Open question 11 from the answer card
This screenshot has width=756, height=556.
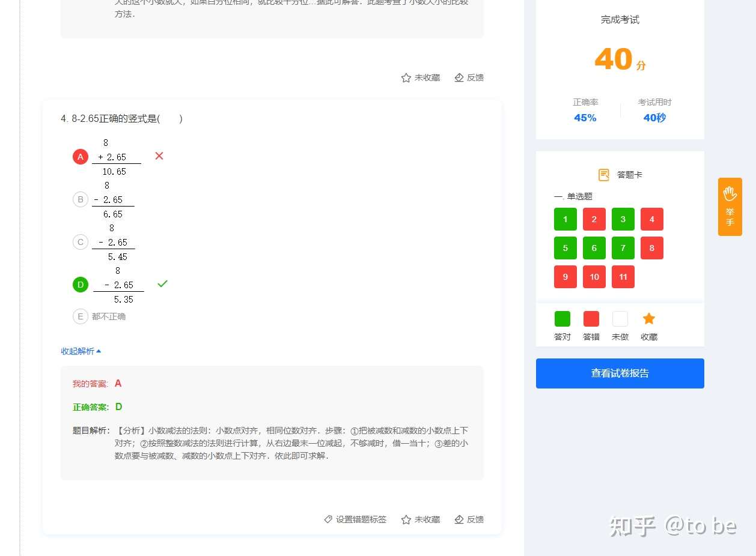point(623,277)
